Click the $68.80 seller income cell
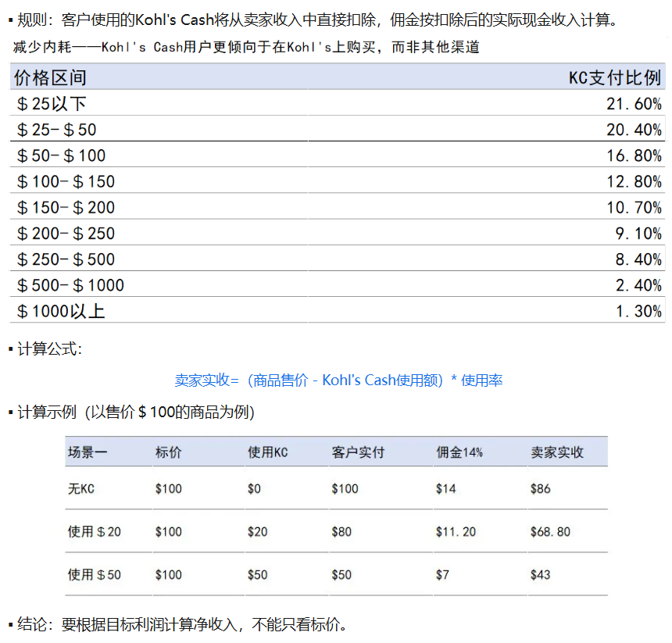This screenshot has width=672, height=643. [x=550, y=532]
